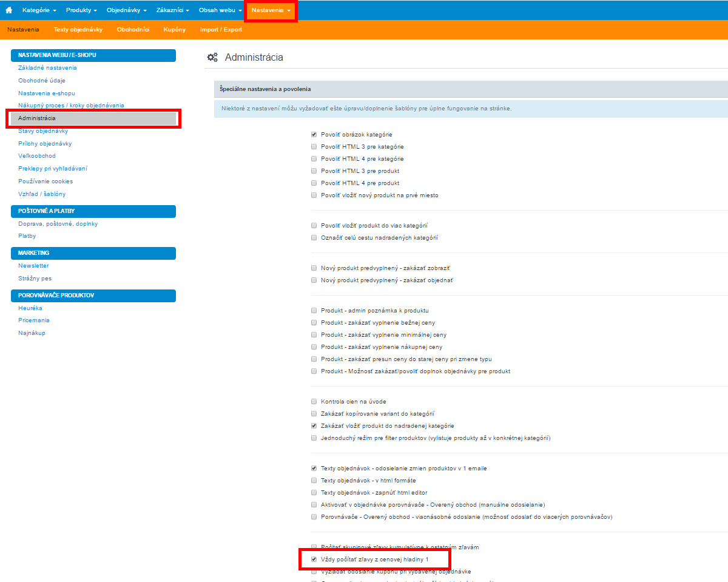The width and height of the screenshot is (728, 582).
Task: Check zakázať presun ceny do starej ceny
Action: tap(314, 359)
